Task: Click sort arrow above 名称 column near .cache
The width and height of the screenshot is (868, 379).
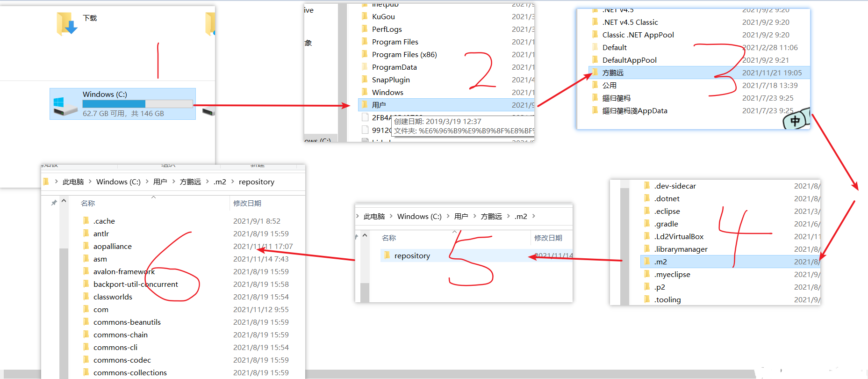Action: point(153,197)
